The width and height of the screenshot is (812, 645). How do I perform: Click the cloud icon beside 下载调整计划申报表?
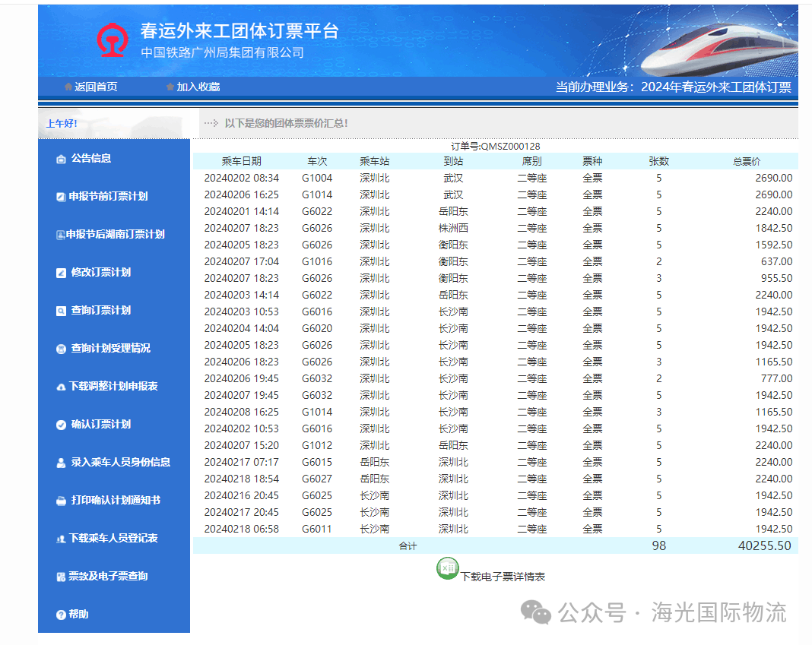[61, 387]
